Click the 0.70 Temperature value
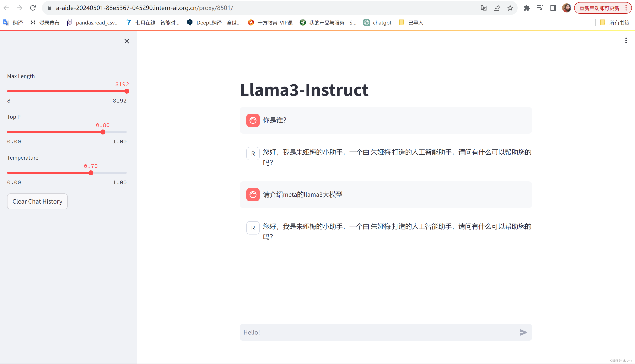 [x=91, y=166]
